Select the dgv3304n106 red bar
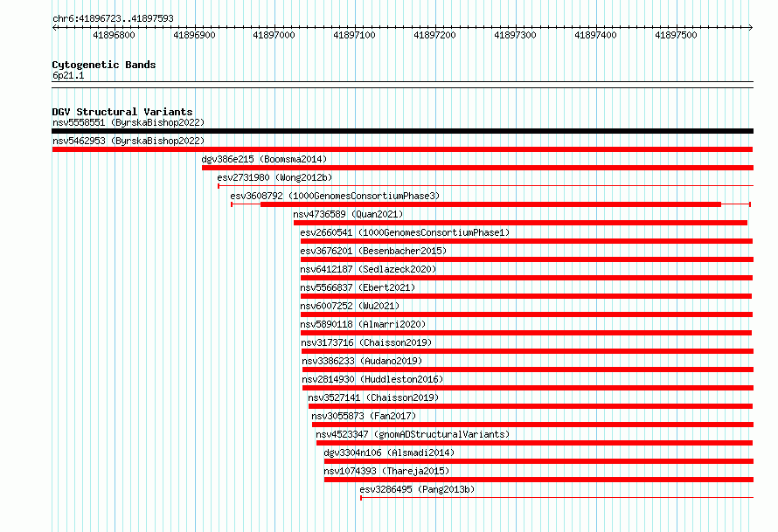This screenshot has height=532, width=778. (538, 461)
